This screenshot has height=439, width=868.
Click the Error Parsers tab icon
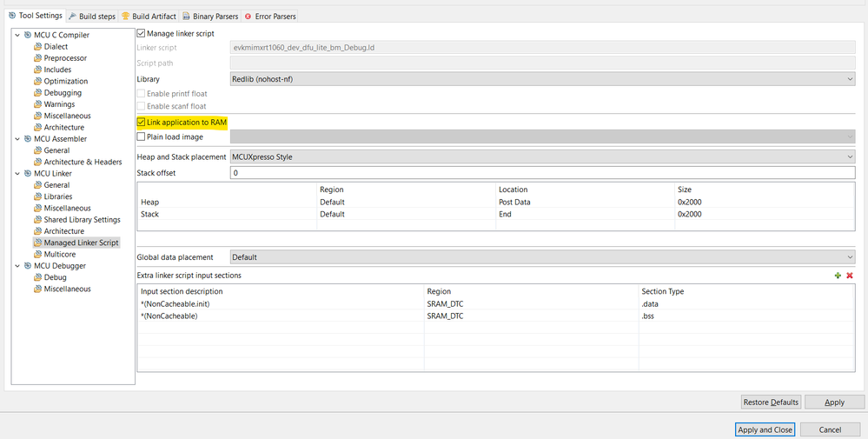pos(248,16)
